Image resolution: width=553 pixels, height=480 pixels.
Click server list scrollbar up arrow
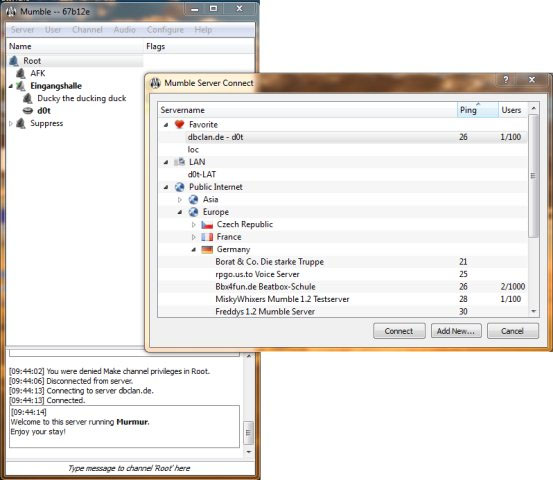(534, 107)
